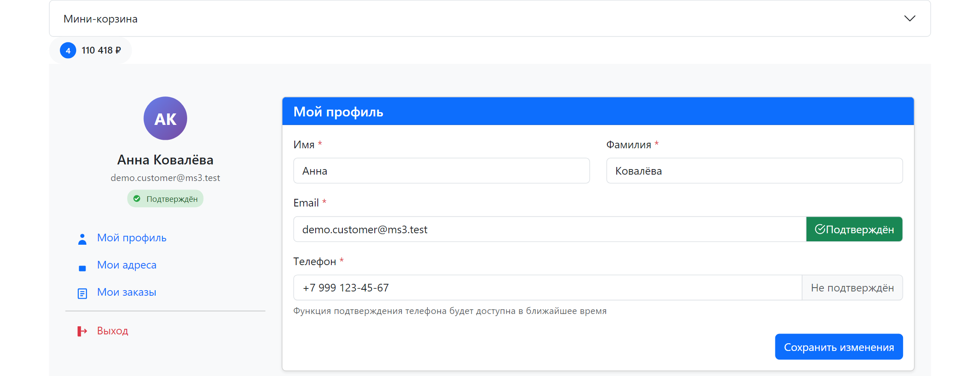This screenshot has height=376, width=980.
Task: Click the person icon beside Мой профиль
Action: 82,239
